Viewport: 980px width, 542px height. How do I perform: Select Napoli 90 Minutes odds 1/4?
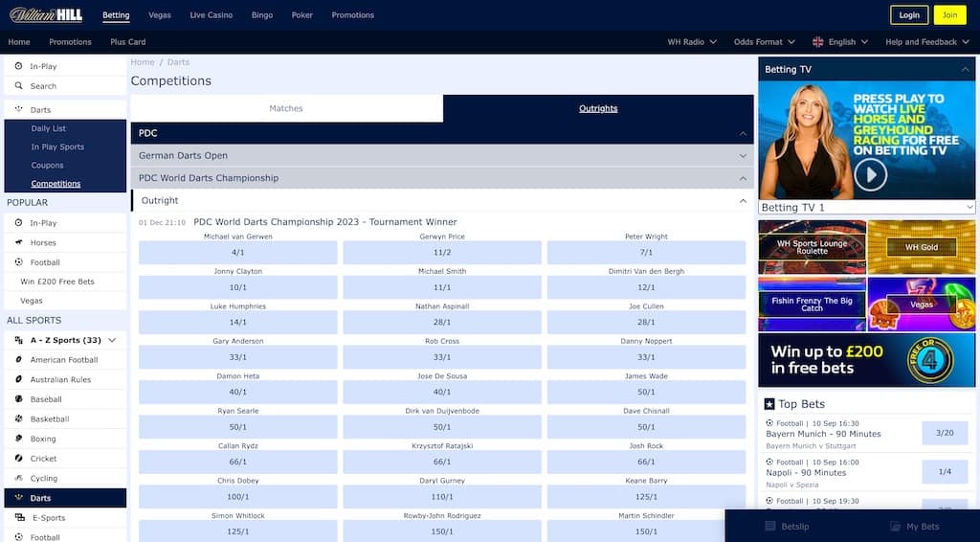click(945, 471)
